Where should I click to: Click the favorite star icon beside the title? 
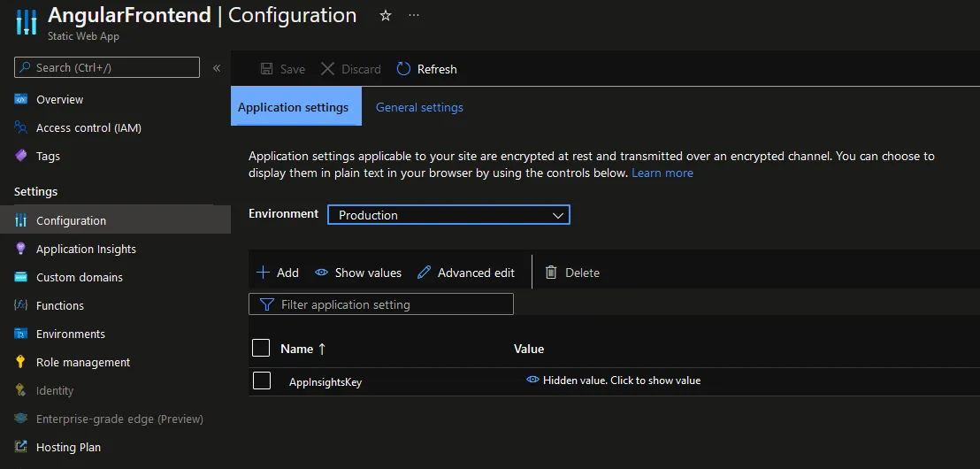[386, 16]
